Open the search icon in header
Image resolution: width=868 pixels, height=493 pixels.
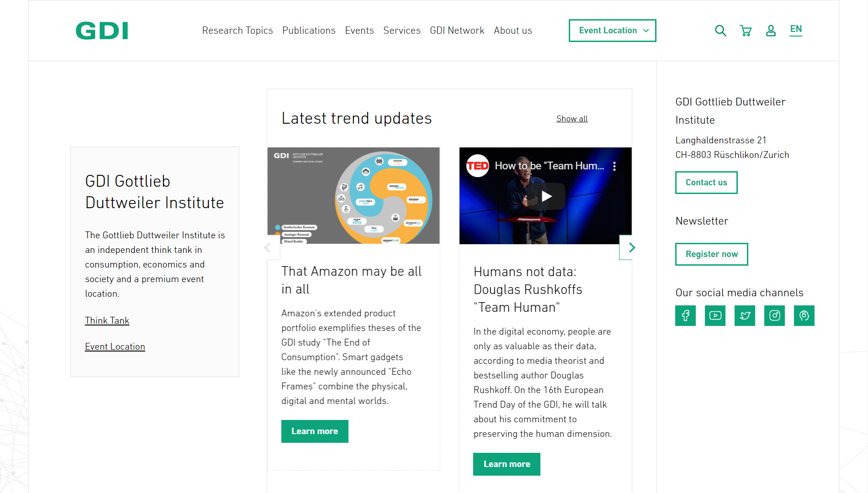coord(720,31)
